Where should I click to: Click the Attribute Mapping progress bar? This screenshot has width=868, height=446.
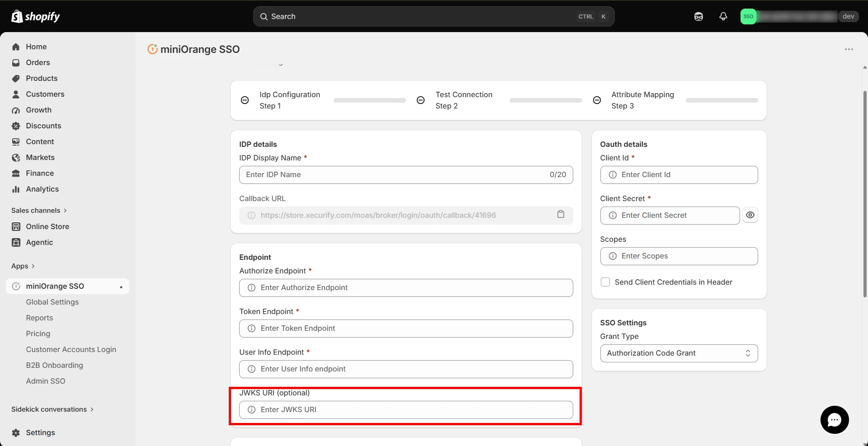(722, 100)
